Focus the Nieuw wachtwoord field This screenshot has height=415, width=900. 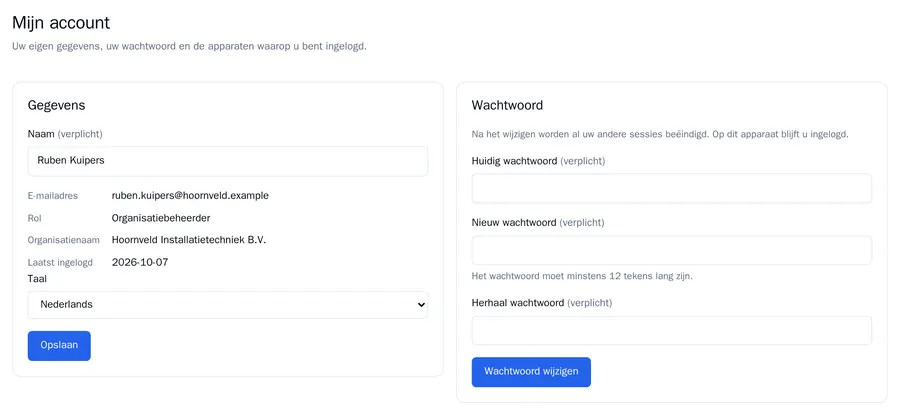click(672, 250)
